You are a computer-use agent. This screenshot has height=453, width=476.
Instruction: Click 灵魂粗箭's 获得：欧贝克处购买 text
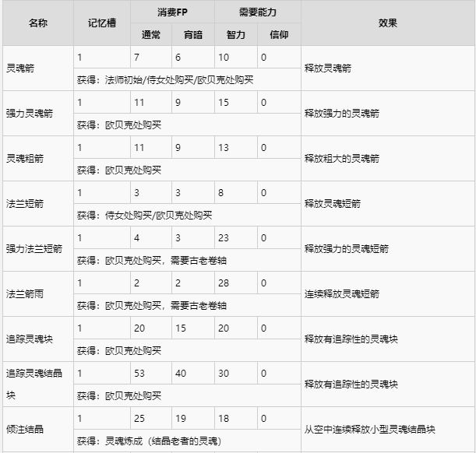[119, 170]
